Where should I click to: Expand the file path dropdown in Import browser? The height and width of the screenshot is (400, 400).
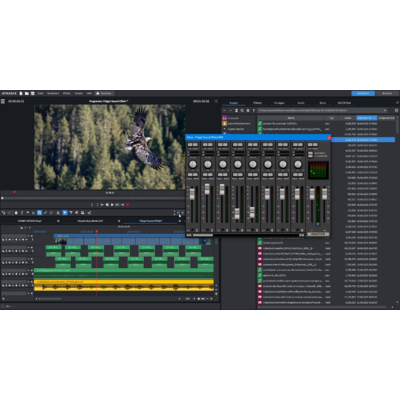(385, 110)
